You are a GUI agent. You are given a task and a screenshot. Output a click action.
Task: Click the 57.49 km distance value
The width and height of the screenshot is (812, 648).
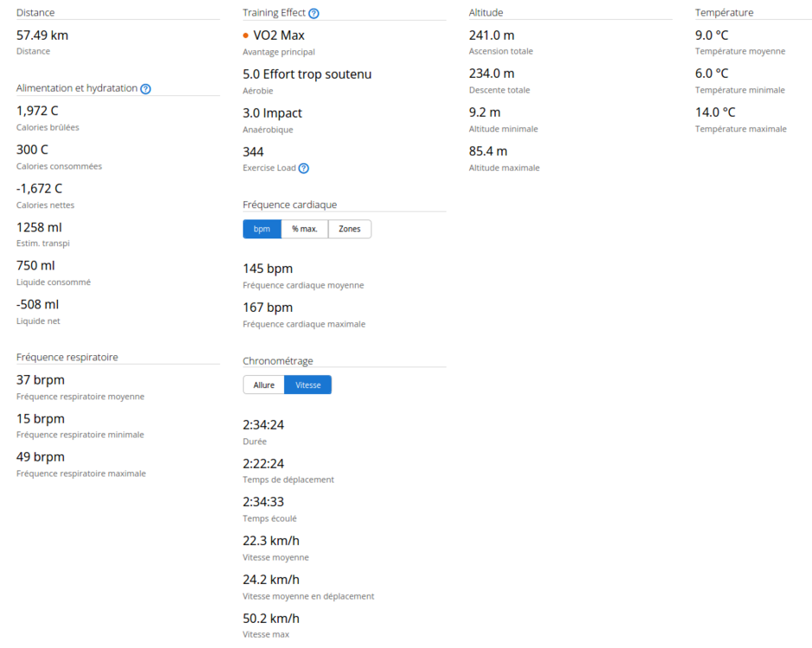[x=42, y=35]
